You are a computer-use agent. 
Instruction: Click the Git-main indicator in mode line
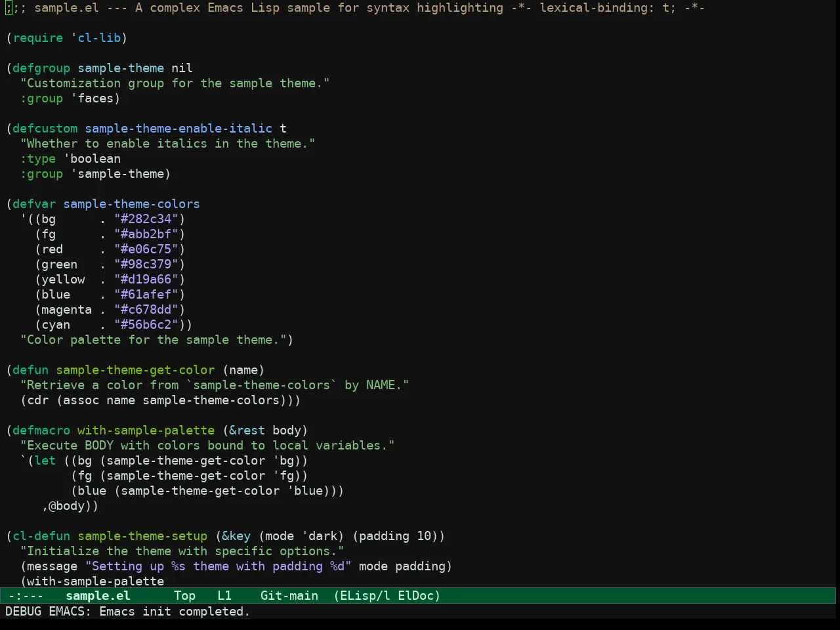pos(289,596)
